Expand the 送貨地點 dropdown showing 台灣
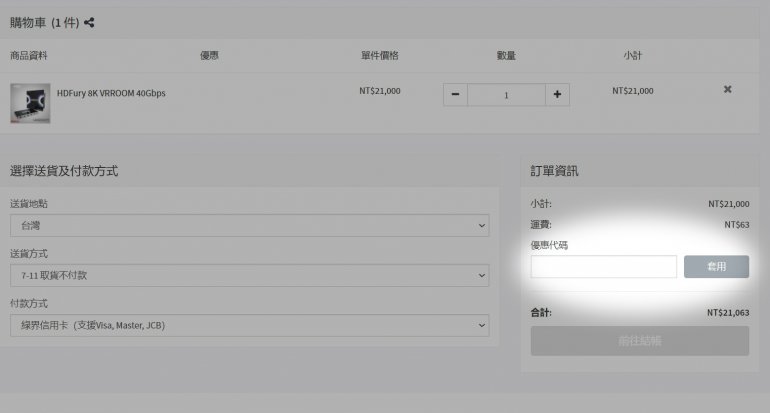The height and width of the screenshot is (413, 770). pos(250,226)
